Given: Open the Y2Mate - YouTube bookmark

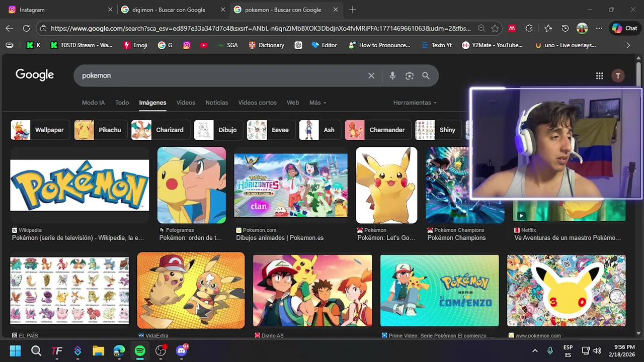Looking at the screenshot, I should (x=492, y=45).
